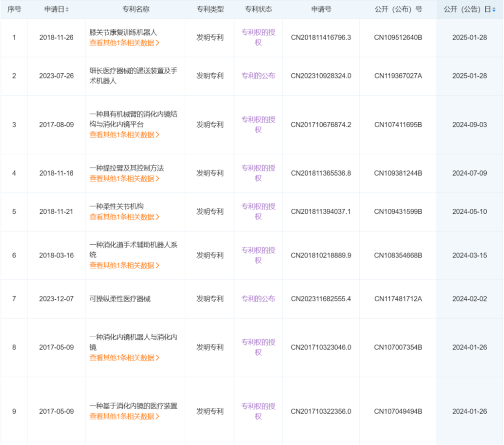Click application date 2017-08-09

(x=56, y=125)
